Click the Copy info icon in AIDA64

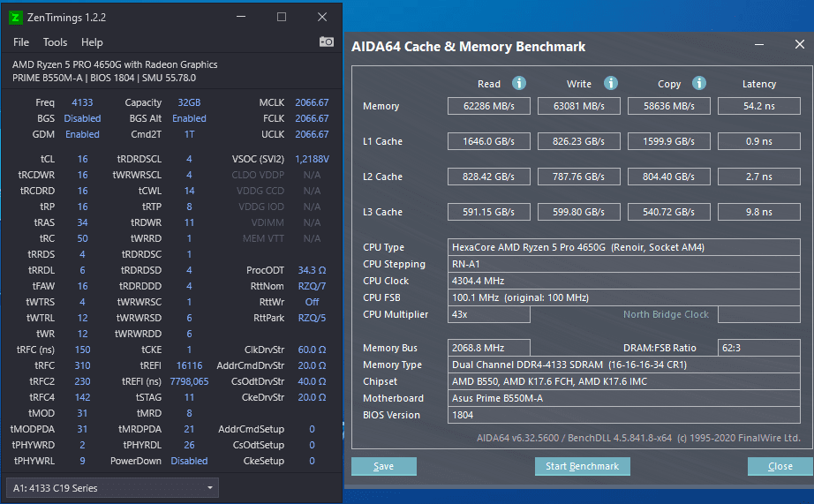[x=698, y=83]
